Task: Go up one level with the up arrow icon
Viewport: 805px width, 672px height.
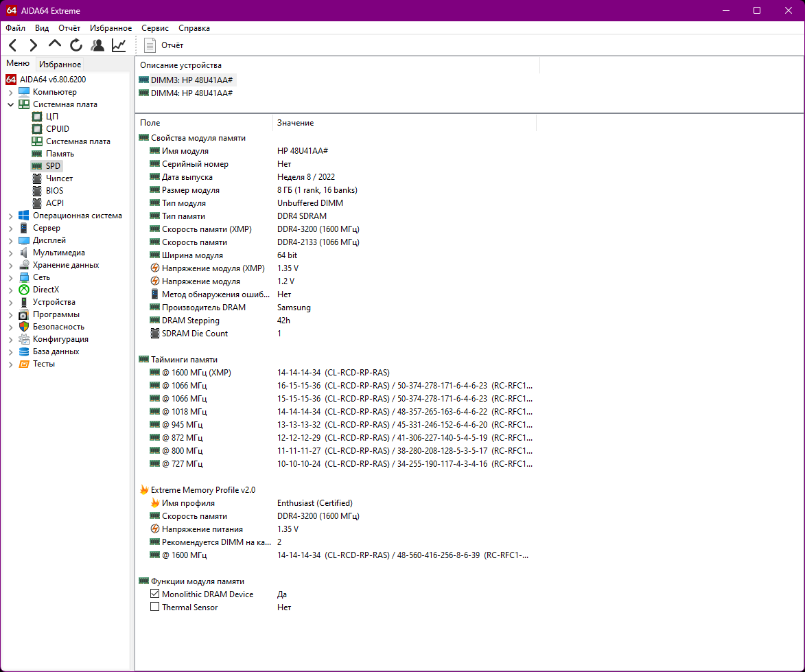Action: 54,45
